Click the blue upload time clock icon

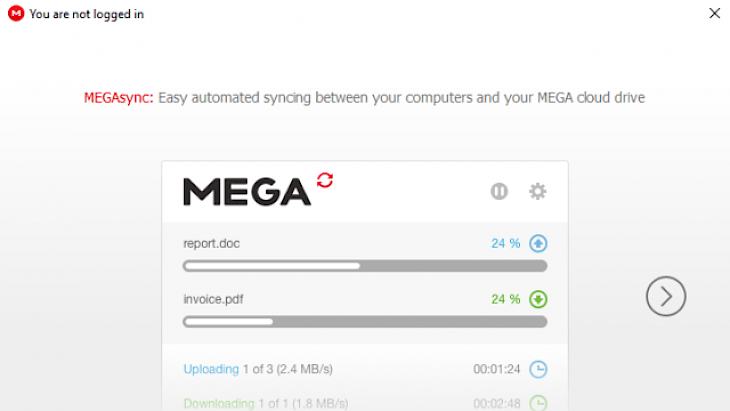pyautogui.click(x=538, y=369)
